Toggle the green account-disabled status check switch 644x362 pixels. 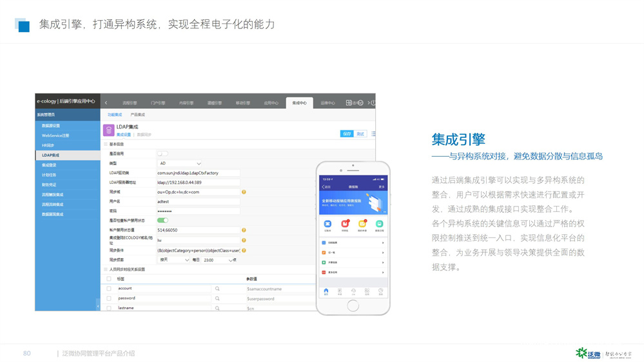pos(162,220)
